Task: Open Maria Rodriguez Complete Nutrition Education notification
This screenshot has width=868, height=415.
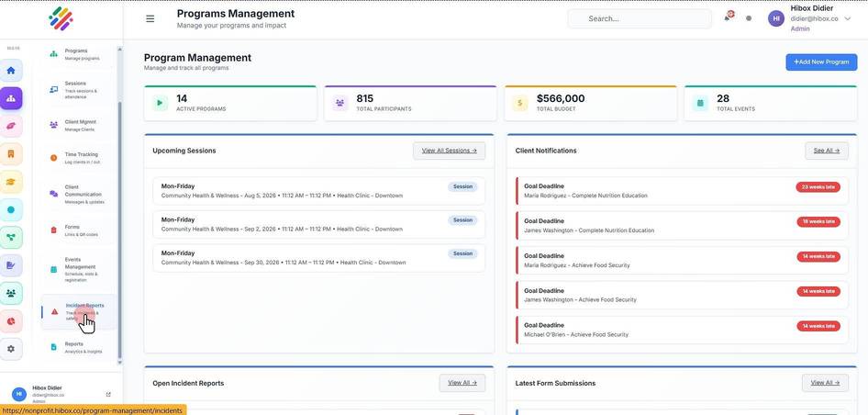Action: point(682,191)
